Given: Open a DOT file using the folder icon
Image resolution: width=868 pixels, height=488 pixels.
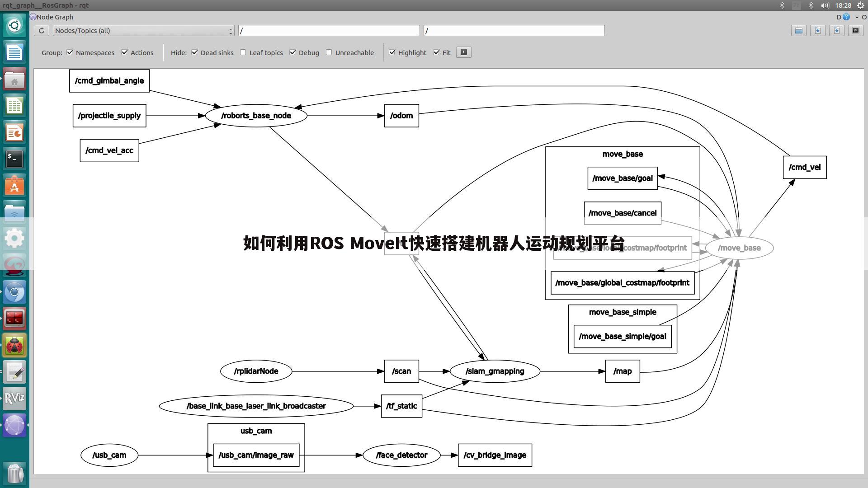Looking at the screenshot, I should [x=798, y=30].
